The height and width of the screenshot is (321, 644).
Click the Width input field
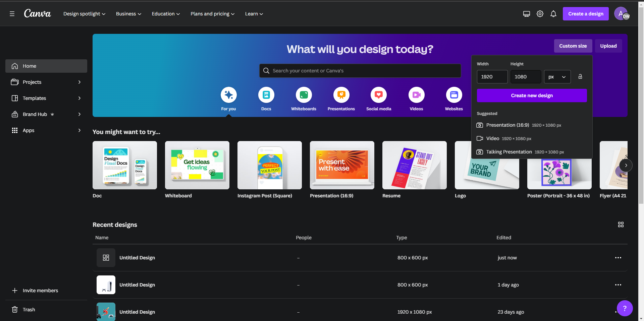492,77
